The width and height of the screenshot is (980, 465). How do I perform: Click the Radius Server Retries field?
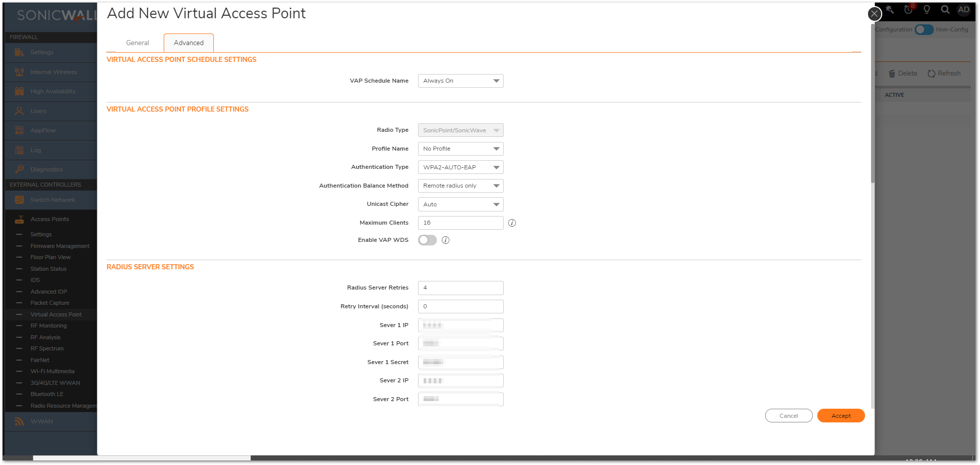[460, 288]
